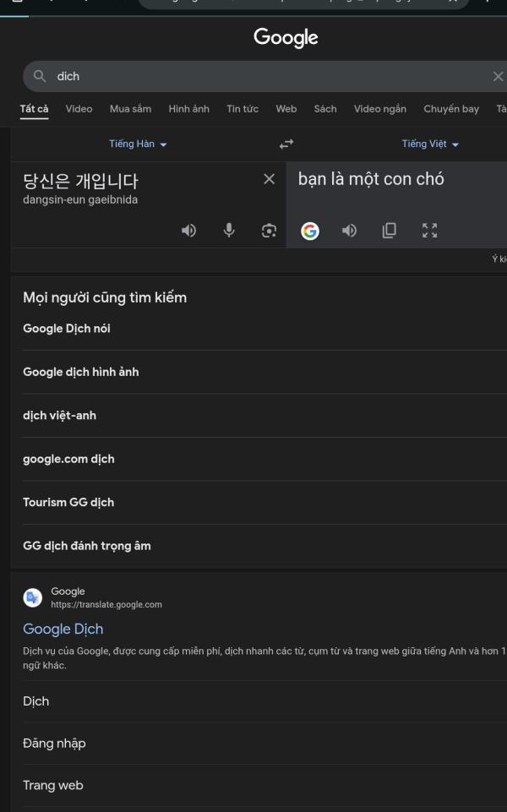Open the Tiếng Việt target language dropdown
Screen dimensions: 507x812
pos(430,144)
